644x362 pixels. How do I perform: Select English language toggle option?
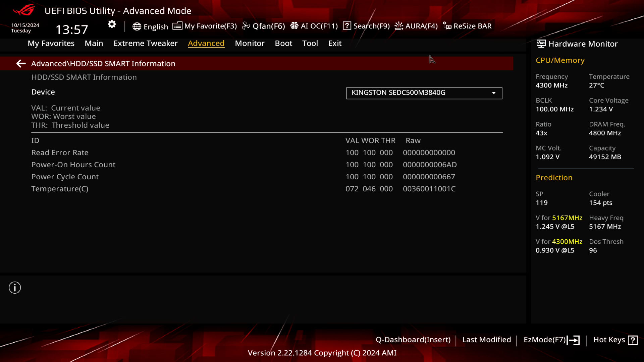pyautogui.click(x=150, y=26)
